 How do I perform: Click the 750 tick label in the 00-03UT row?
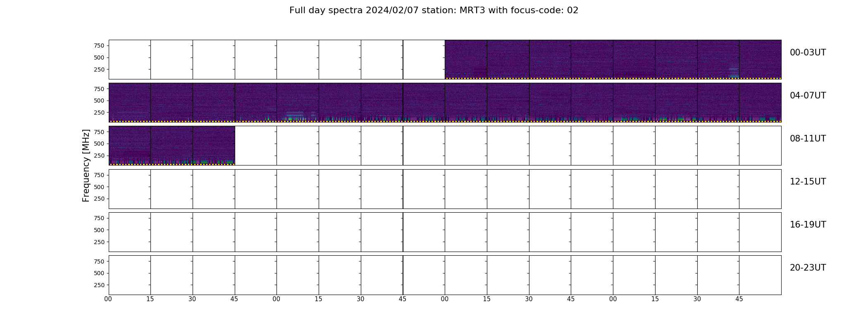pos(99,46)
